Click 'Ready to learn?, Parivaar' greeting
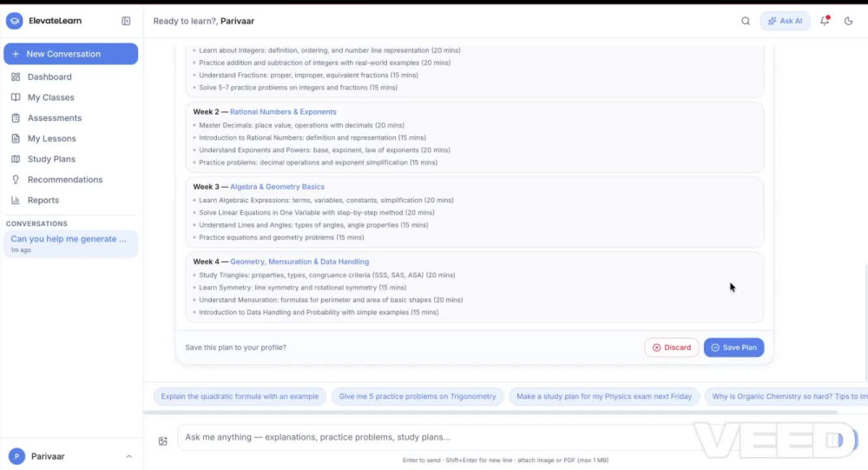 click(204, 21)
